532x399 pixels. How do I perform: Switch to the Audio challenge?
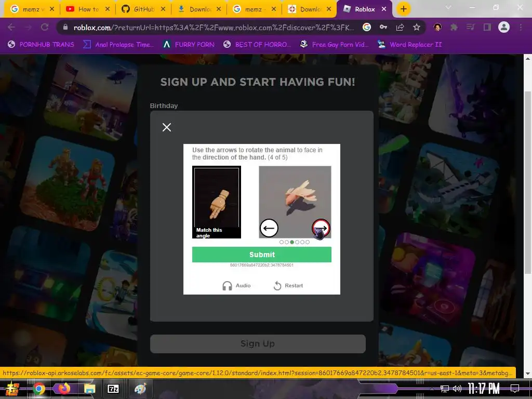tap(236, 286)
